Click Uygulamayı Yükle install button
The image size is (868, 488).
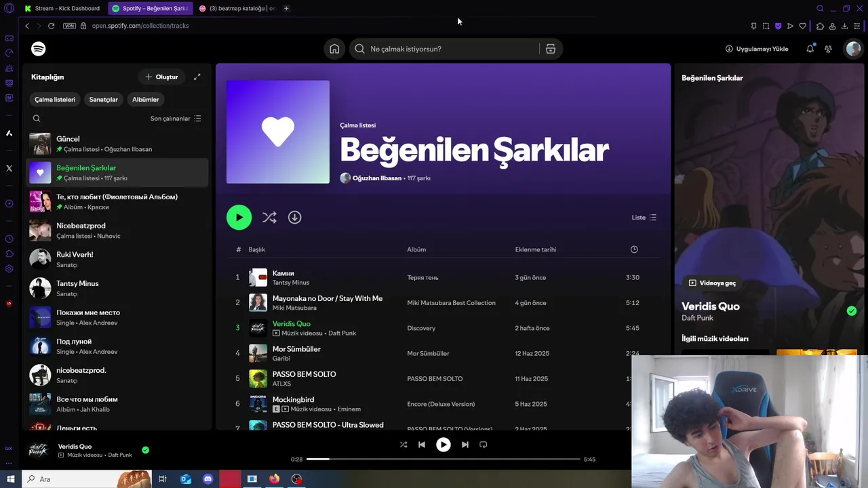point(757,49)
